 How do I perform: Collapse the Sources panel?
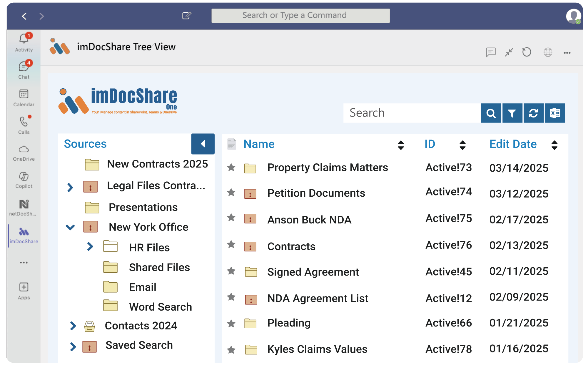(x=203, y=144)
